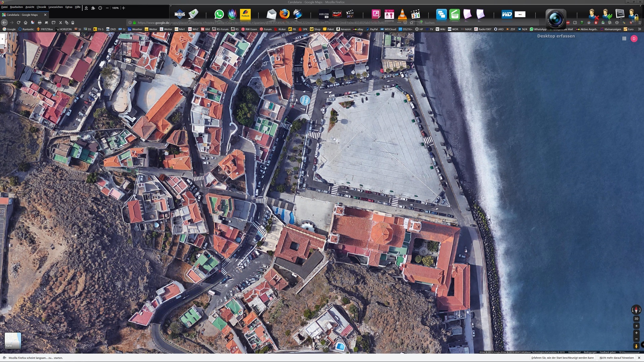644x362 pixels.
Task: Click 'Nicht mehr darauf hinweisen' button
Action: point(616,358)
